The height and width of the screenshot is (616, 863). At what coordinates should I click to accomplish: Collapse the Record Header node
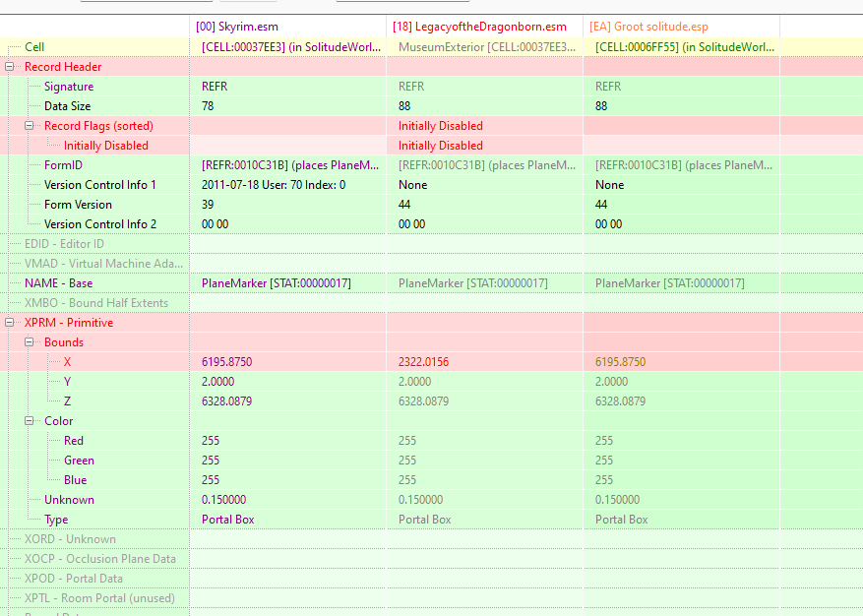(x=10, y=67)
